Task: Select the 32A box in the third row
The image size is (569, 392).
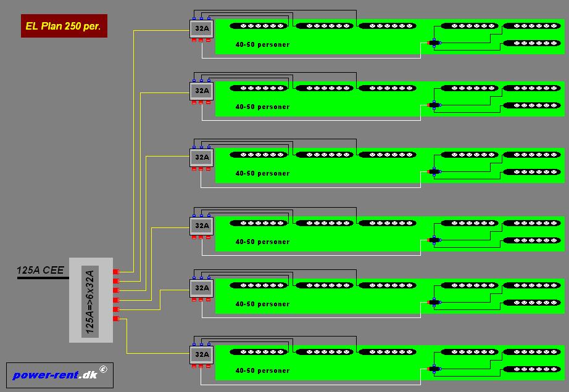Action: tap(201, 158)
